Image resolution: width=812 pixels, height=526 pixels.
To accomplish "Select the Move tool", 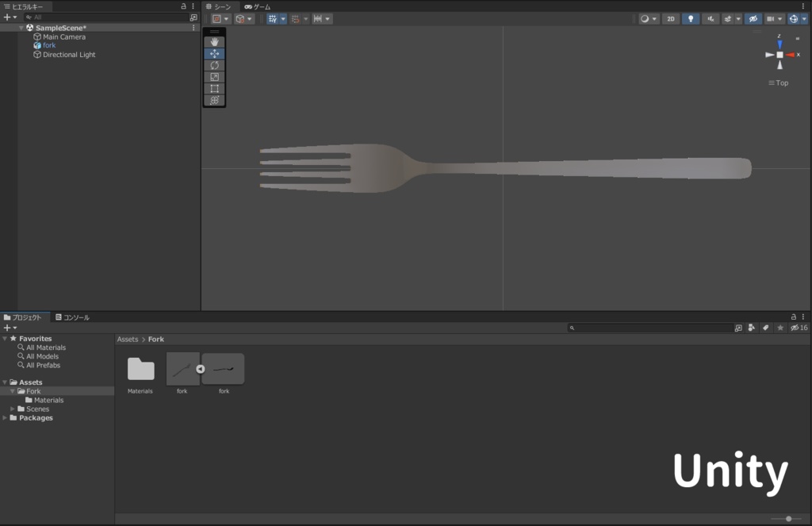I will click(x=214, y=53).
